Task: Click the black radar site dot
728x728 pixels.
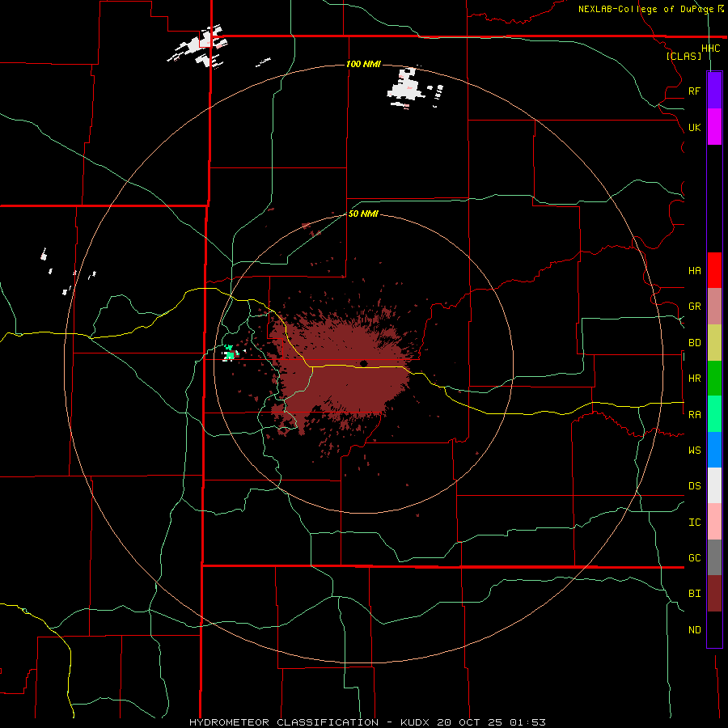Action: (363, 363)
